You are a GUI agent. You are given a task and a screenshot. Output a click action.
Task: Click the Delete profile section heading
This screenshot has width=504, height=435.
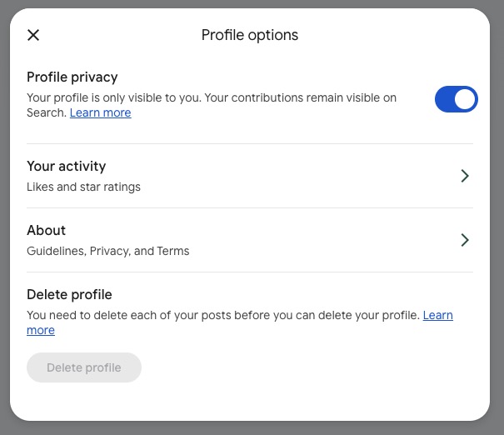(x=69, y=294)
